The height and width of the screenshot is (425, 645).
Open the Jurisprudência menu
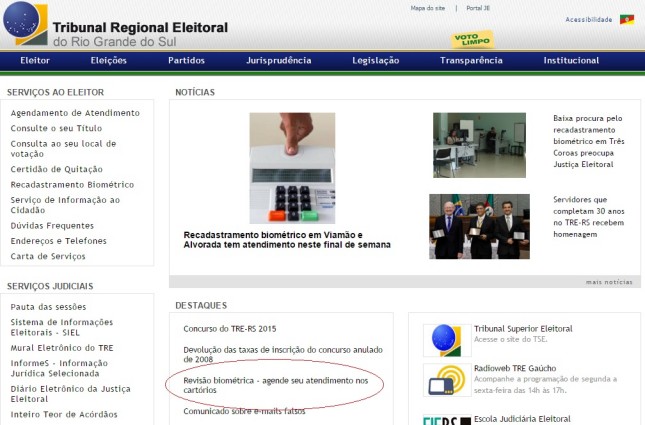tap(278, 61)
